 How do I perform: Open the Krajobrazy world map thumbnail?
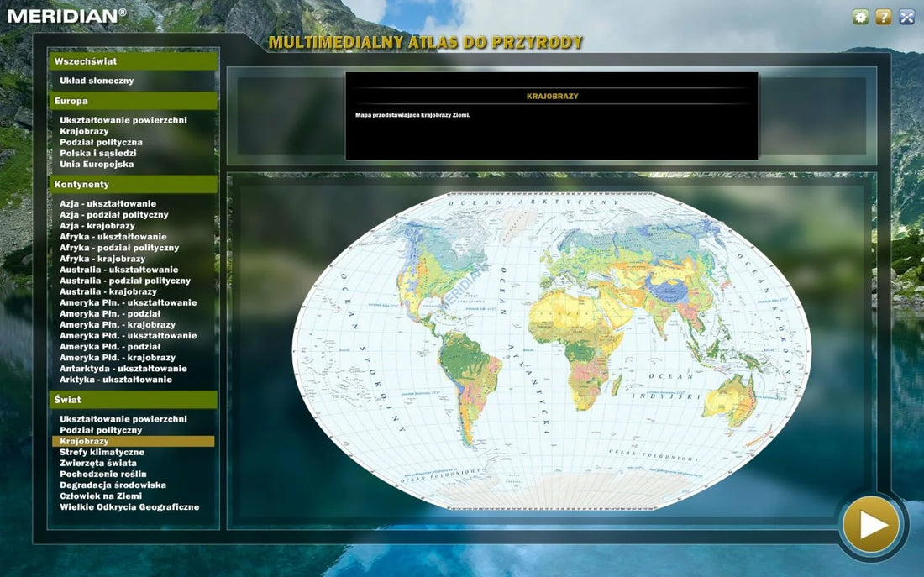tap(552, 350)
